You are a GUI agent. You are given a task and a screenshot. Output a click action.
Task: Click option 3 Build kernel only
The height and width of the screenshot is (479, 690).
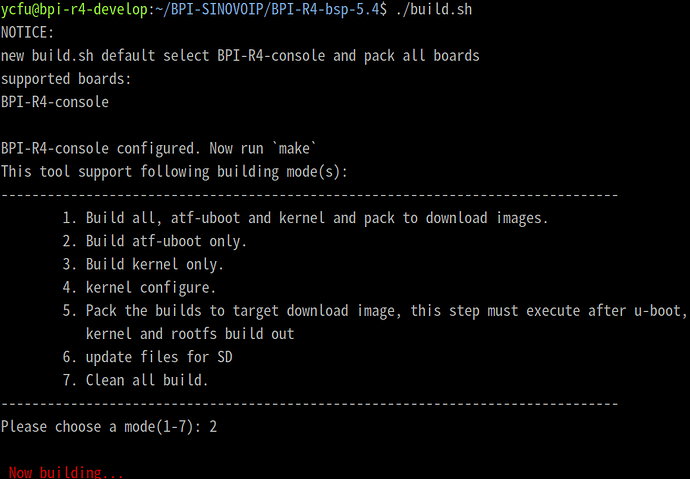[x=143, y=264]
